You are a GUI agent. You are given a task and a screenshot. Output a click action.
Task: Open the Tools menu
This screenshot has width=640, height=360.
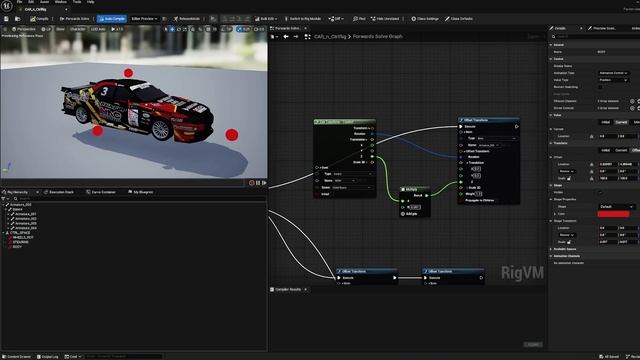77,2
